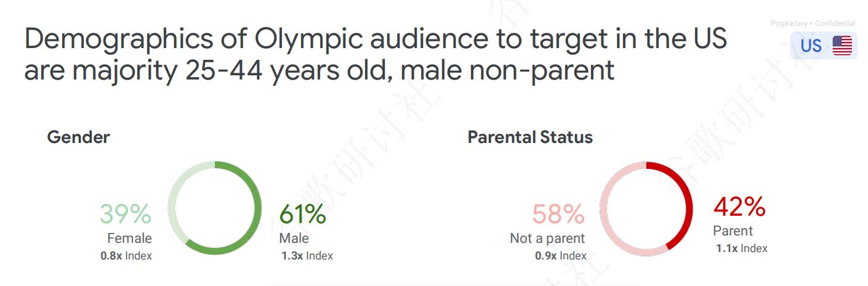Select the 39% Female percentage value
This screenshot has height=286, width=868.
pos(126,214)
